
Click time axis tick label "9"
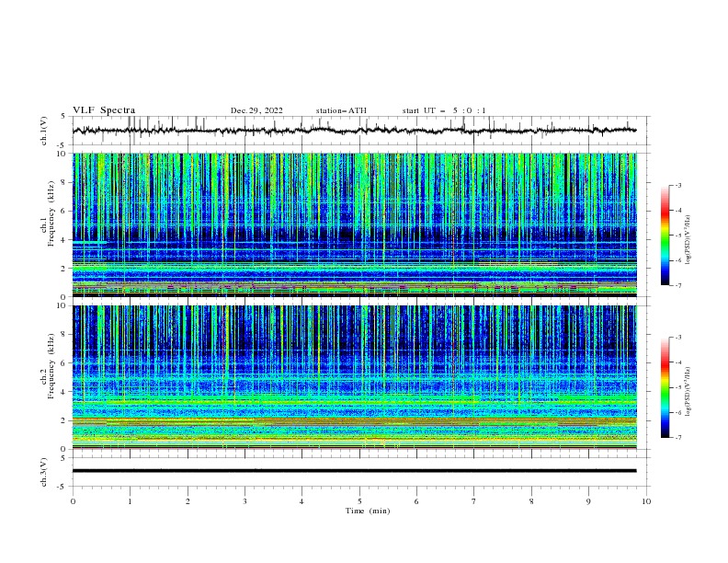[588, 501]
